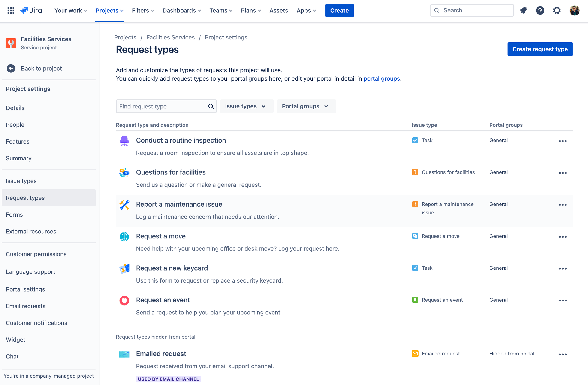
Task: Click the Questions for facilities icon
Action: 124,173
